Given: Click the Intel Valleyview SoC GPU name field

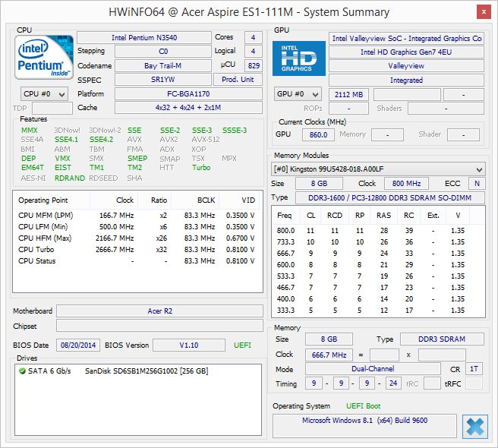Looking at the screenshot, I should [406, 39].
